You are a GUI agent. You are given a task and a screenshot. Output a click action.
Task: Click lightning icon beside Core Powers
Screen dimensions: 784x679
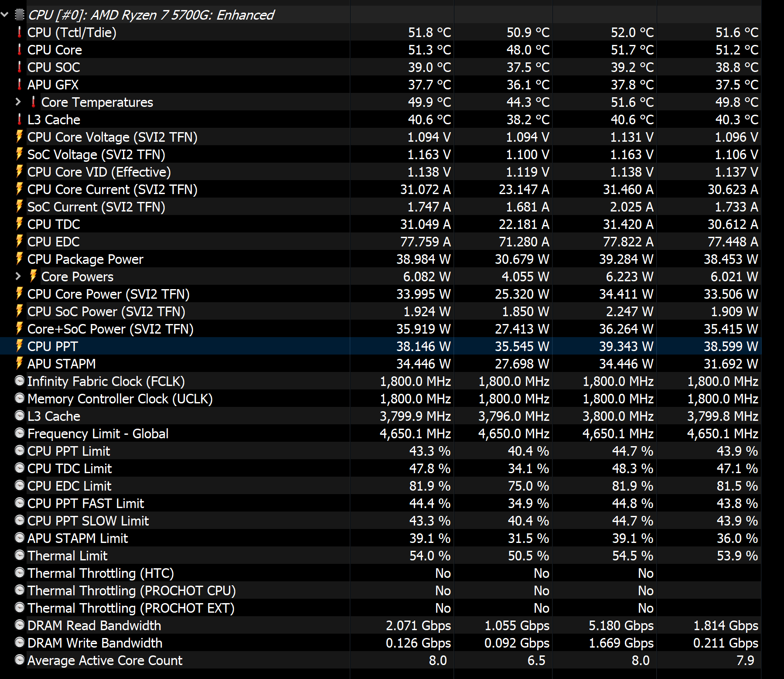33,276
